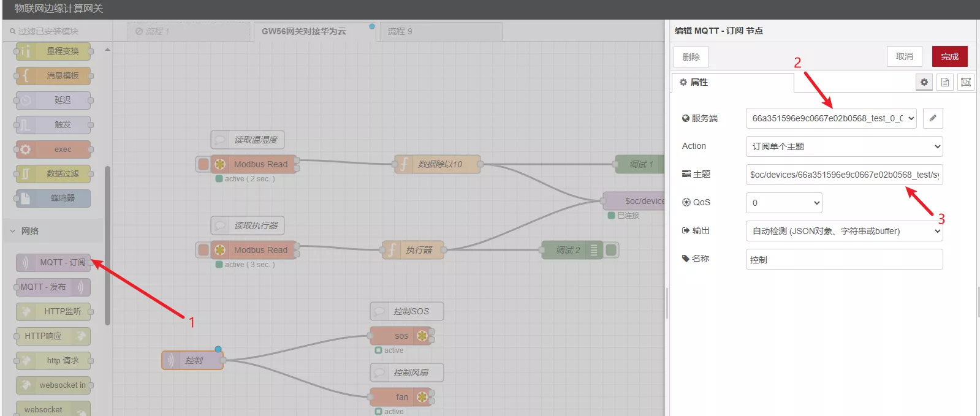The width and height of the screenshot is (980, 416).
Task: Open the node description document icon
Action: pyautogui.click(x=945, y=82)
